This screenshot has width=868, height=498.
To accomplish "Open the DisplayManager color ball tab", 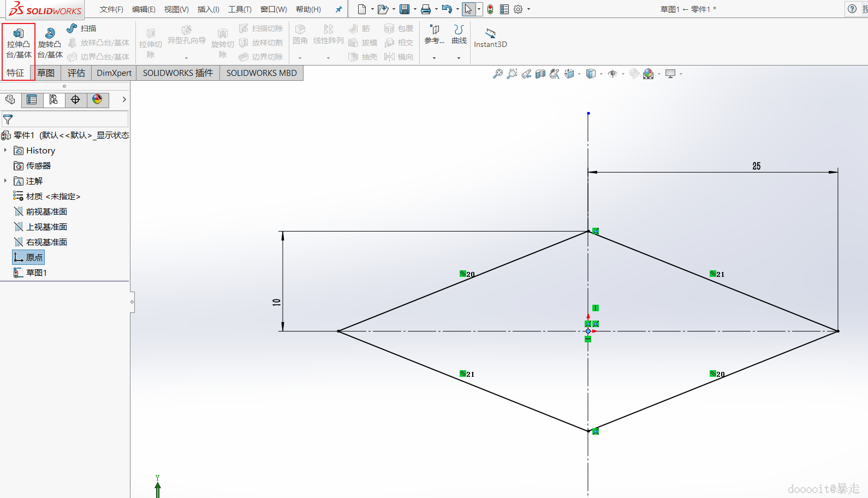I will point(97,99).
